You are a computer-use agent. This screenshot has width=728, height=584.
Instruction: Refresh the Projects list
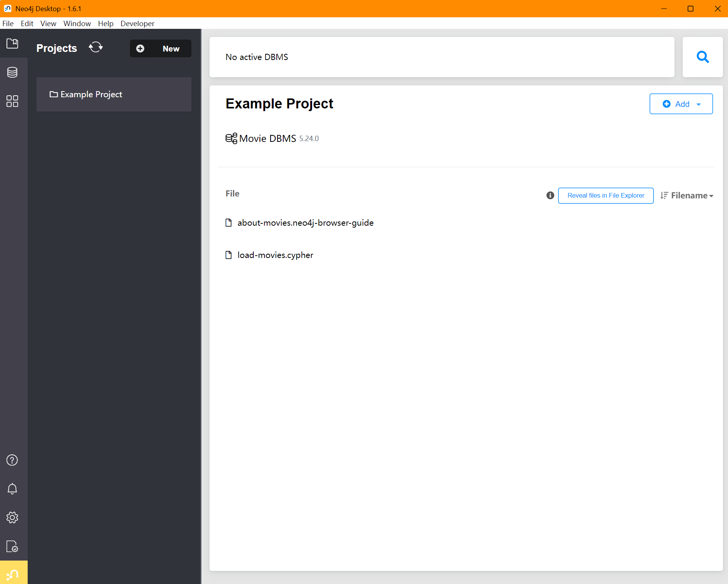click(95, 47)
